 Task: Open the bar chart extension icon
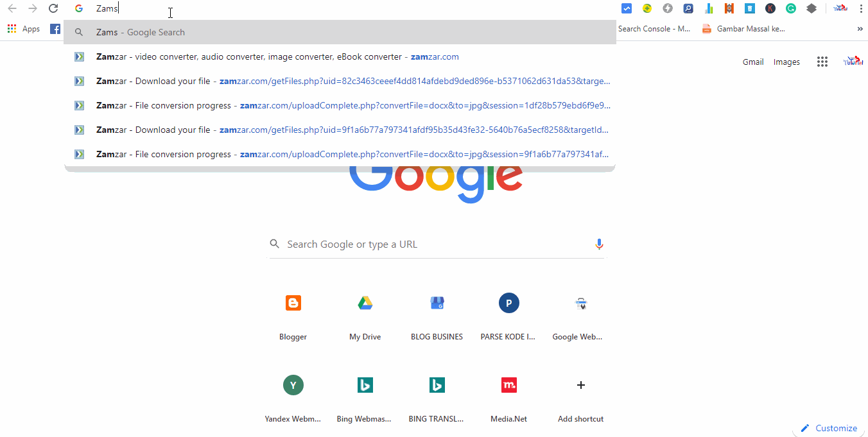click(x=709, y=8)
